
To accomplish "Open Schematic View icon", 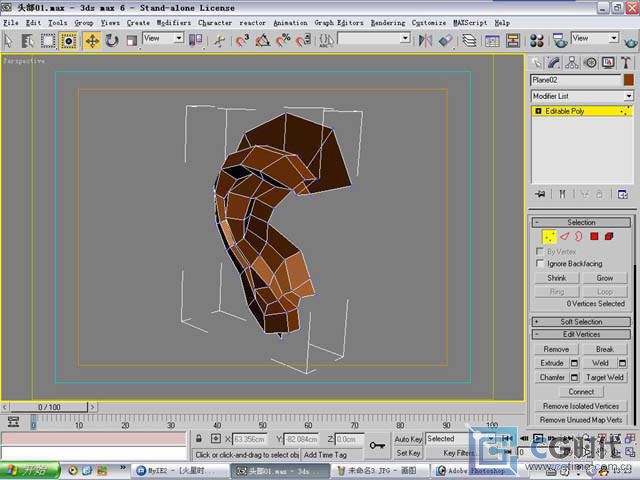I will click(x=513, y=41).
